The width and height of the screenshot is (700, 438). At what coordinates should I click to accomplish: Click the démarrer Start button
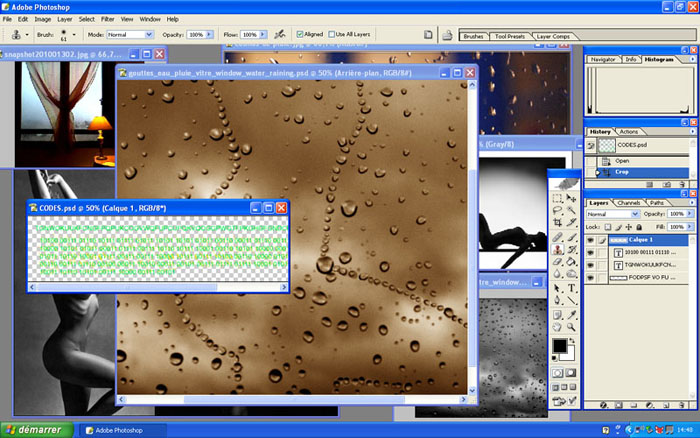pos(36,430)
